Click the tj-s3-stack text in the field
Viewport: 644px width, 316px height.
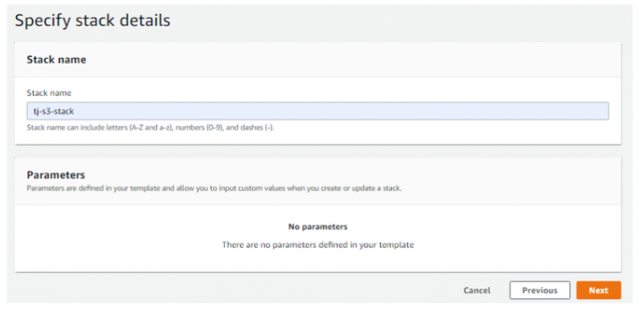coord(54,111)
